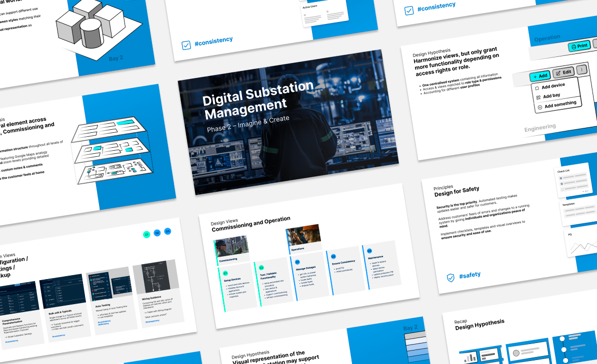The height and width of the screenshot is (364, 597).
Task: Toggle checkbox beside #consistency on top center slide
Action: pyautogui.click(x=186, y=45)
